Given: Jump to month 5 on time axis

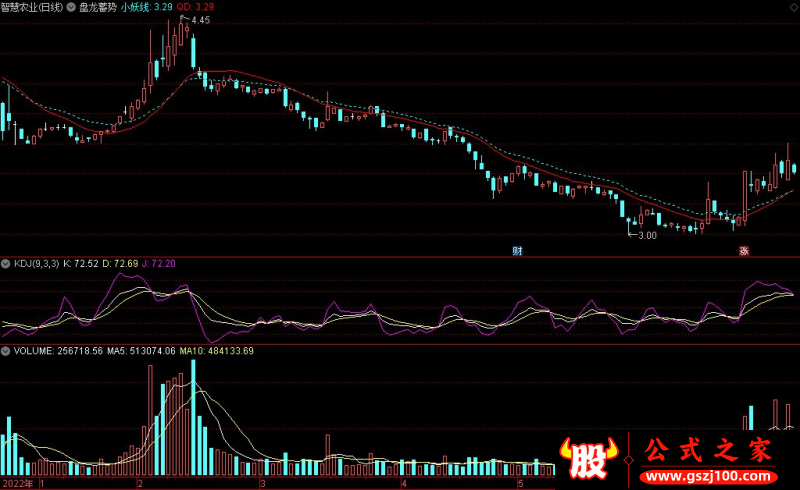Looking at the screenshot, I should [x=520, y=483].
